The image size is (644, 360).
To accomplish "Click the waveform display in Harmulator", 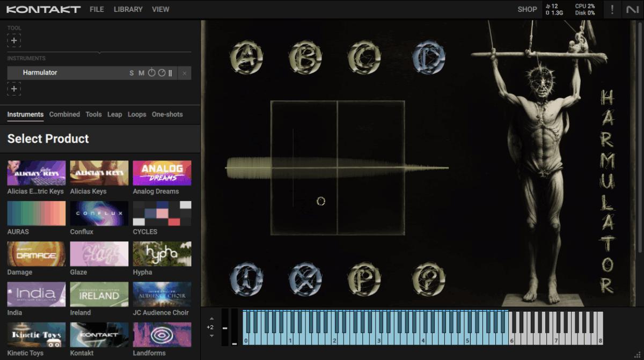I will [337, 168].
